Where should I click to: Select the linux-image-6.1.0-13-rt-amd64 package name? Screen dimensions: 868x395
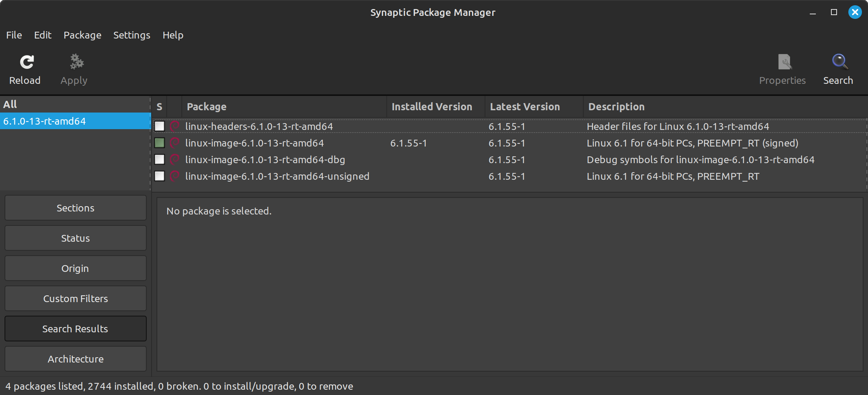point(254,143)
